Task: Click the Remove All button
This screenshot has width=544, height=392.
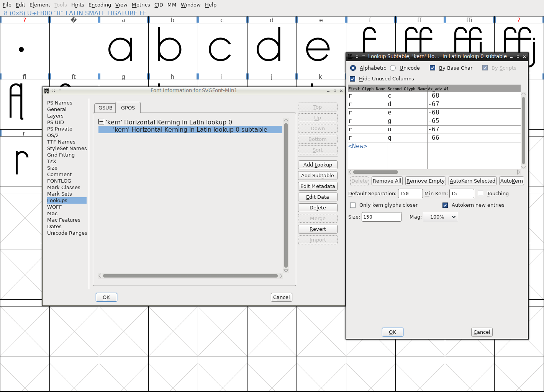Action: coord(387,181)
